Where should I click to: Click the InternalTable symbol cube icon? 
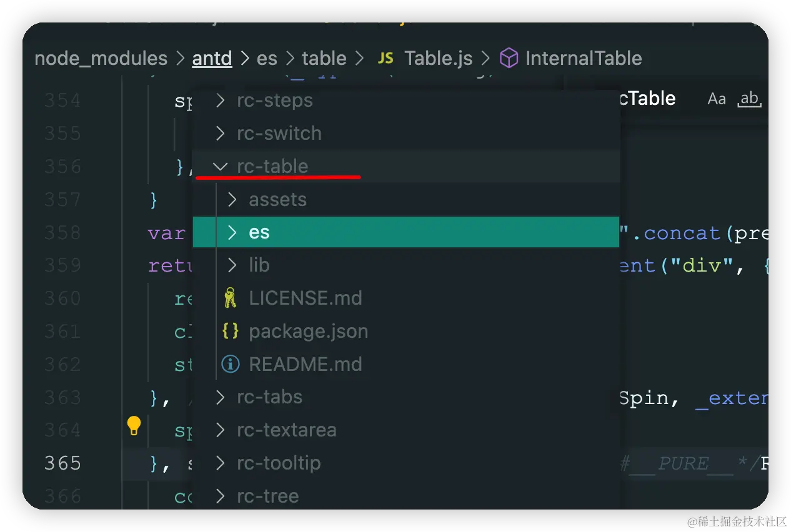point(509,59)
